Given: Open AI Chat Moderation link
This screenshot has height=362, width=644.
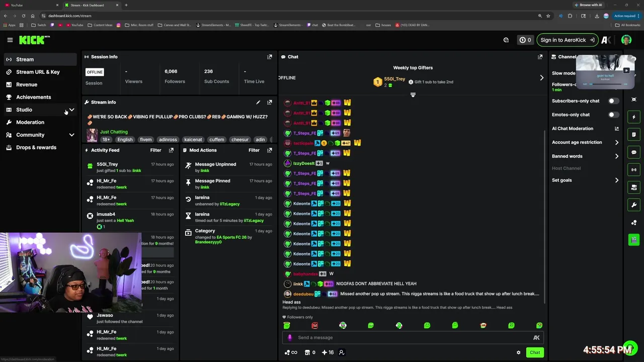Looking at the screenshot, I should pos(585,129).
